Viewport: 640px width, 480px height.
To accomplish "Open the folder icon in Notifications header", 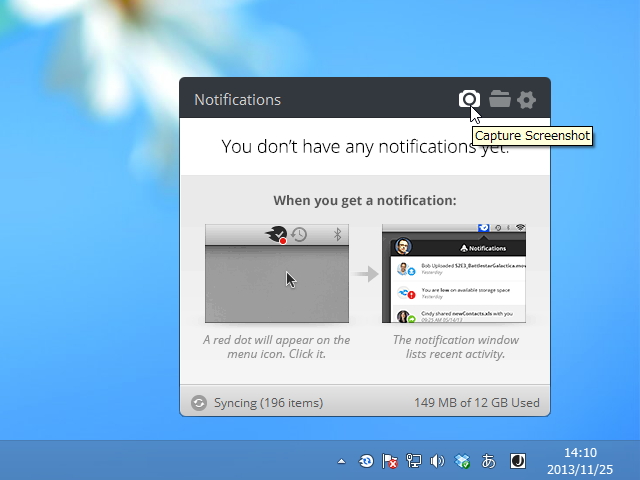I will click(500, 99).
